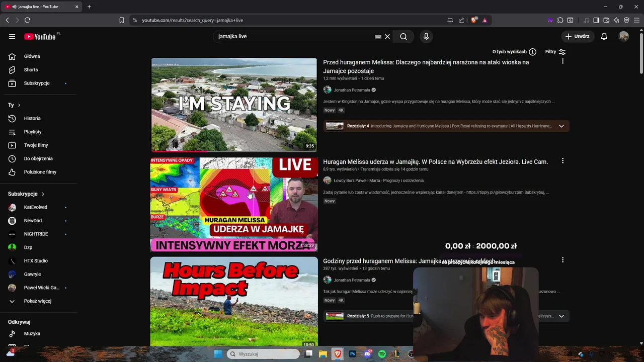The height and width of the screenshot is (362, 644).
Task: Click the Wyszukaj taskbar search box
Action: [x=263, y=354]
